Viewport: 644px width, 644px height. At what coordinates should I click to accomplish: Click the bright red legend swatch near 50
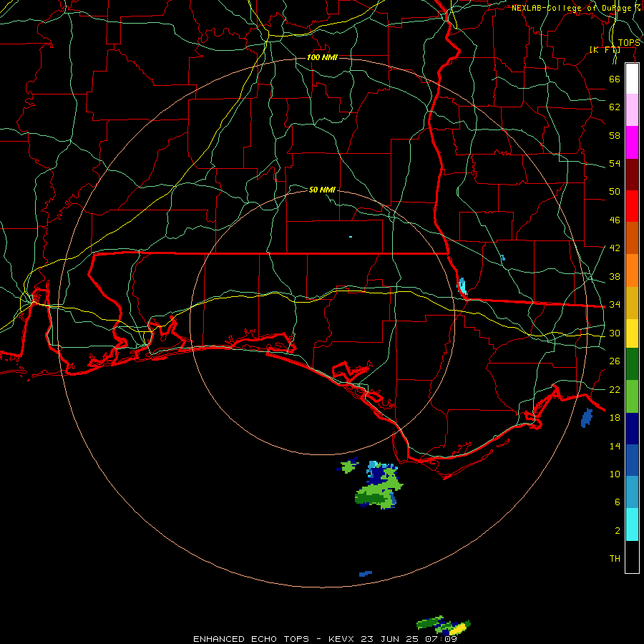click(x=632, y=206)
